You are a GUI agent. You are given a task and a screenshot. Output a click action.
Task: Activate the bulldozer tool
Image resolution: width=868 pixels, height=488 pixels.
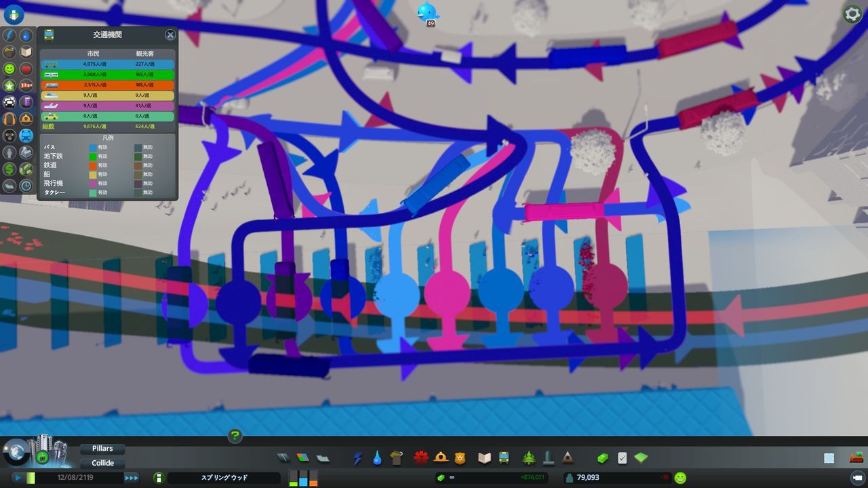(x=856, y=457)
